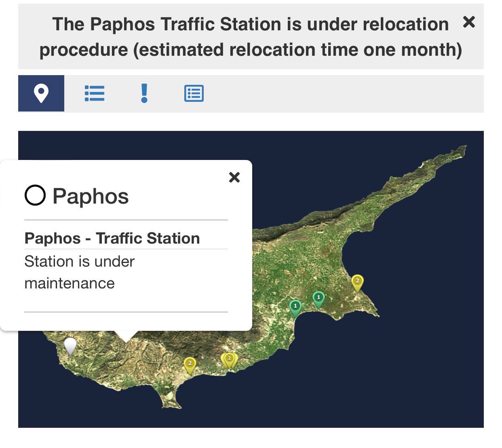The height and width of the screenshot is (448, 502).
Task: Select the yellow marker on the eastern coast
Action: (x=357, y=282)
